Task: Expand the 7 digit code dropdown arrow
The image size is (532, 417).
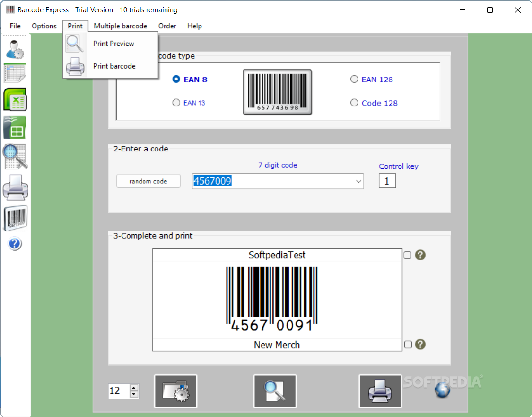Action: (358, 181)
